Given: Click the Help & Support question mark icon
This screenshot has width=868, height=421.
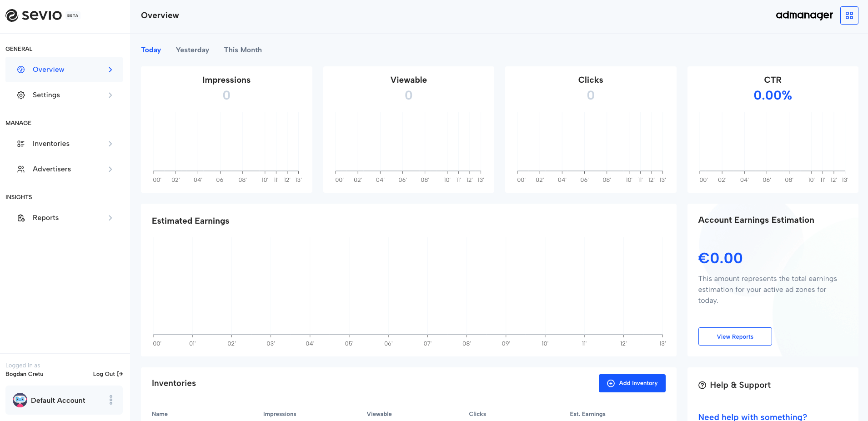Looking at the screenshot, I should click(703, 385).
